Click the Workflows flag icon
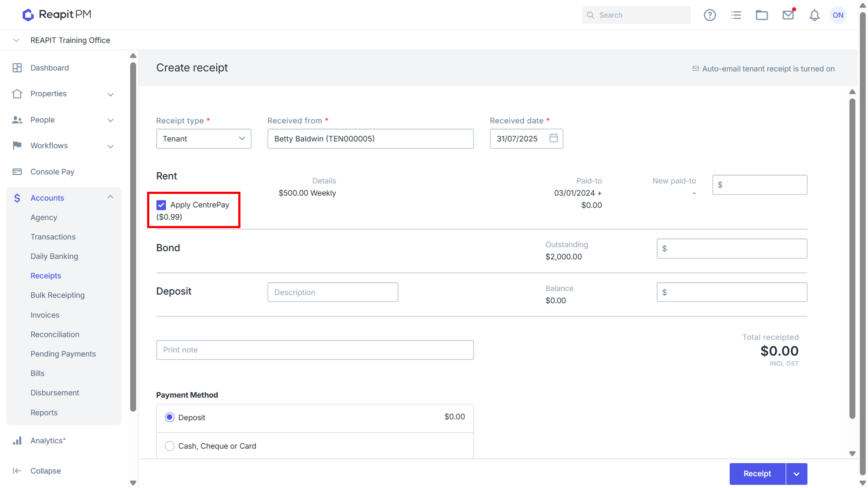 click(x=17, y=145)
